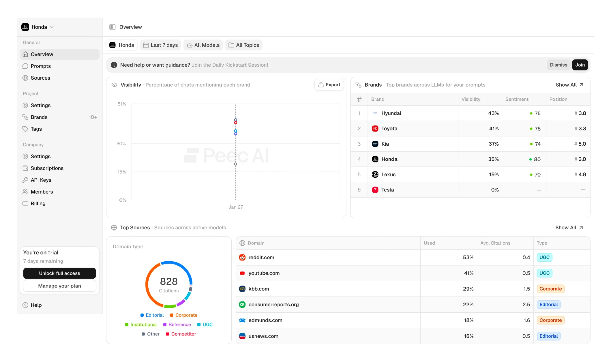Click the Visibility eye icon
Image resolution: width=611 pixels, height=364 pixels.
tap(114, 85)
